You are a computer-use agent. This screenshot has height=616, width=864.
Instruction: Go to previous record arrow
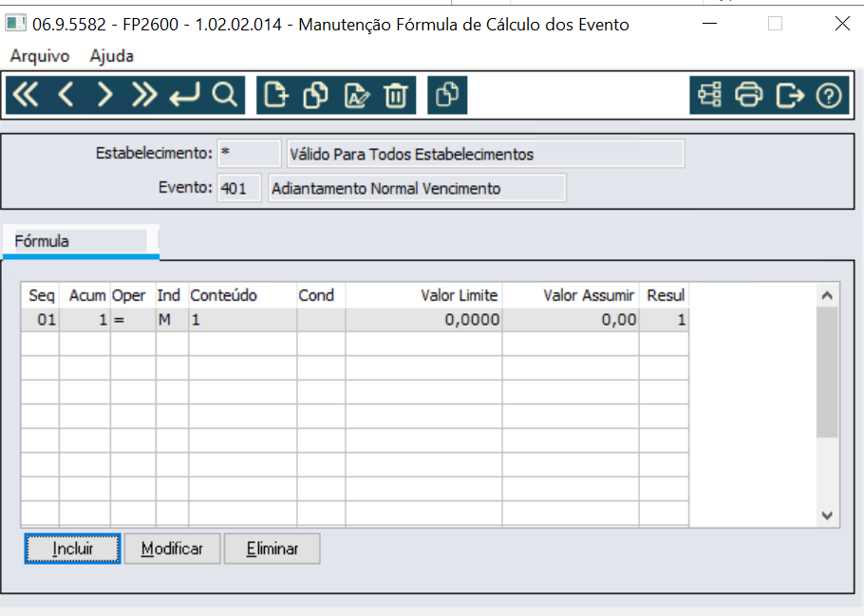(x=66, y=95)
